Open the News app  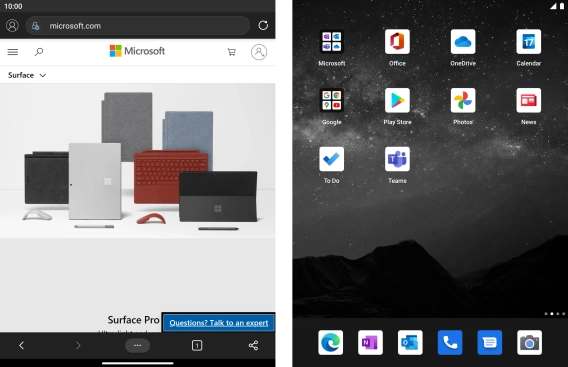pos(529,106)
